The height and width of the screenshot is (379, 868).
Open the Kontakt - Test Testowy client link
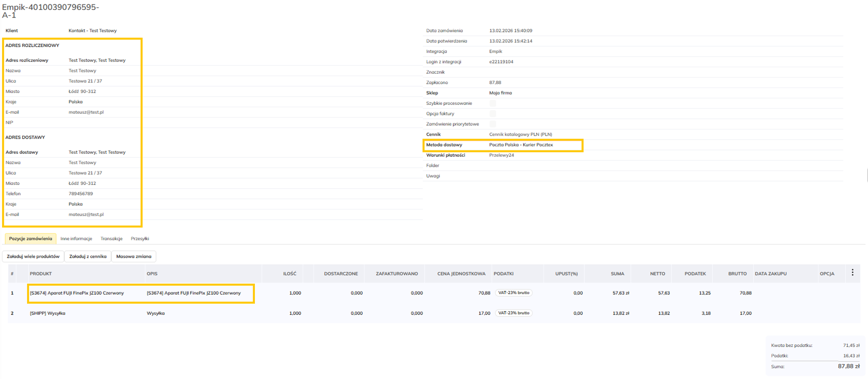[x=93, y=31]
